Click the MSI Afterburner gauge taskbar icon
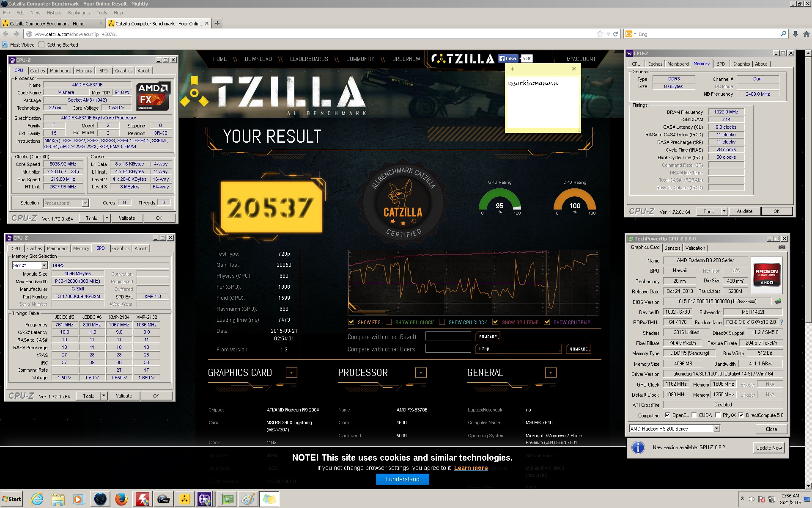The height and width of the screenshot is (508, 812). click(163, 500)
